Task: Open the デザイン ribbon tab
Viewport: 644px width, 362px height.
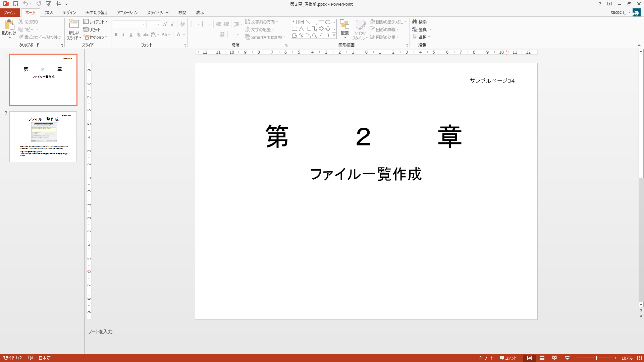Action: coord(69,12)
